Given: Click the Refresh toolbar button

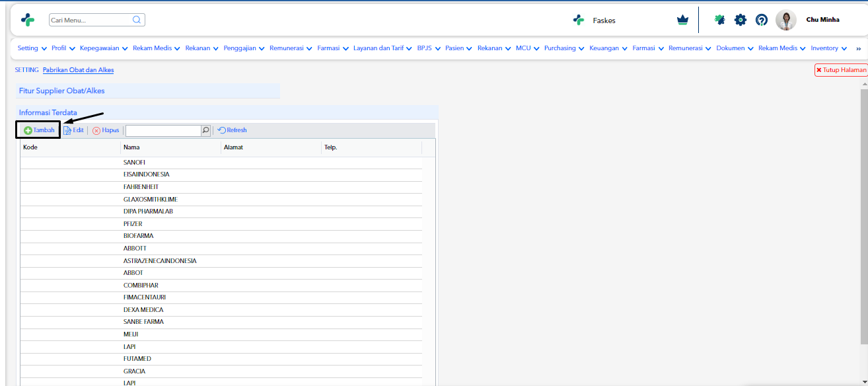Looking at the screenshot, I should 232,130.
